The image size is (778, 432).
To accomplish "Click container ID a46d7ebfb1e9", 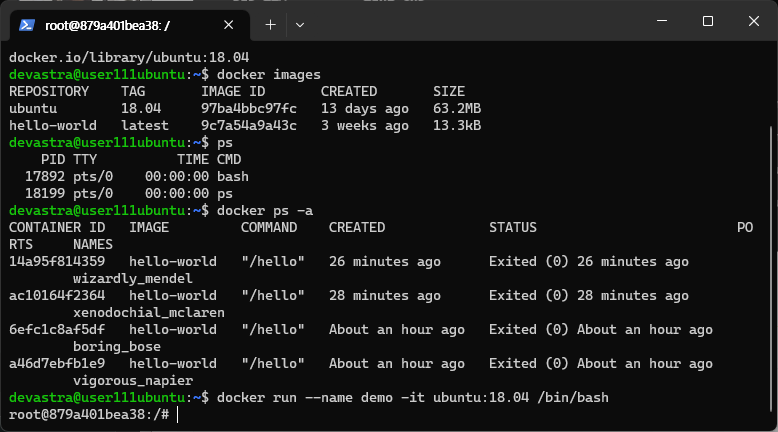I will point(57,364).
